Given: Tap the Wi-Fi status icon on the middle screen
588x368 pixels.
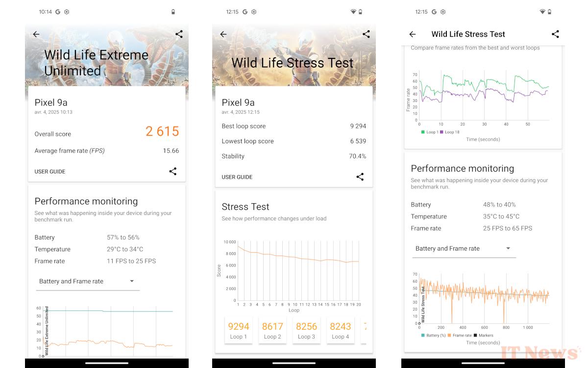Looking at the screenshot, I should click(x=353, y=12).
